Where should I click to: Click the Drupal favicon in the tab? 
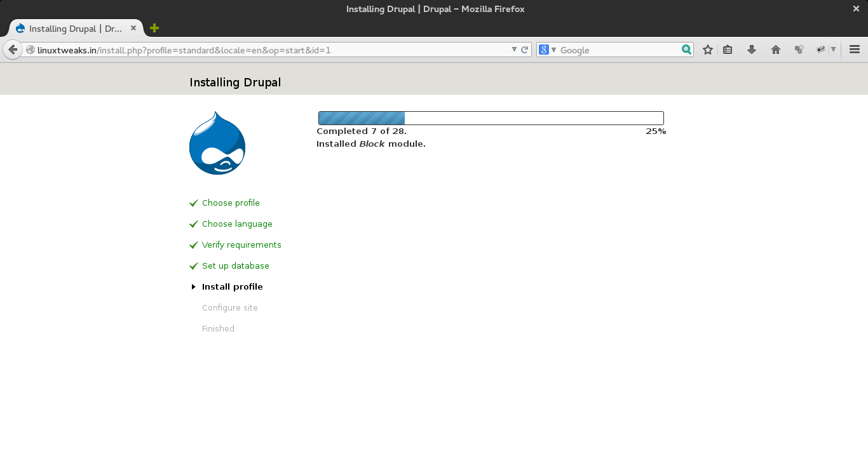coord(20,29)
